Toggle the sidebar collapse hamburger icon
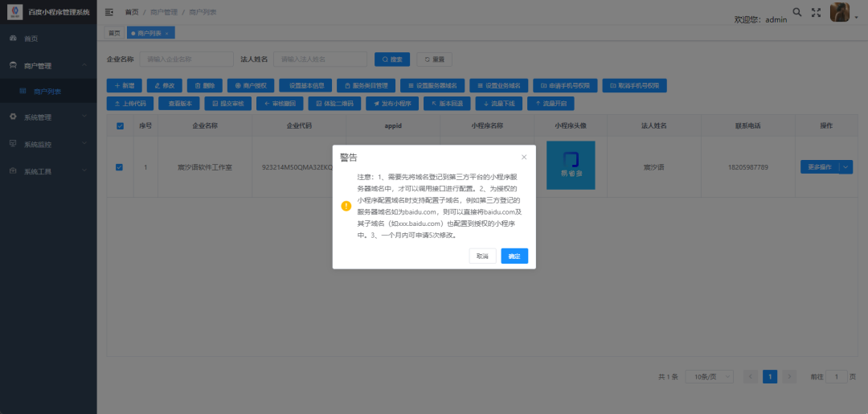 click(x=109, y=12)
